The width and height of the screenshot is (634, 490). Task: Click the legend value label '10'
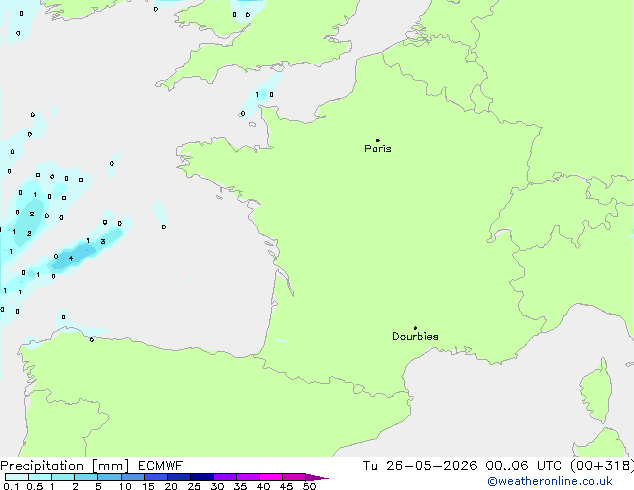point(125,486)
